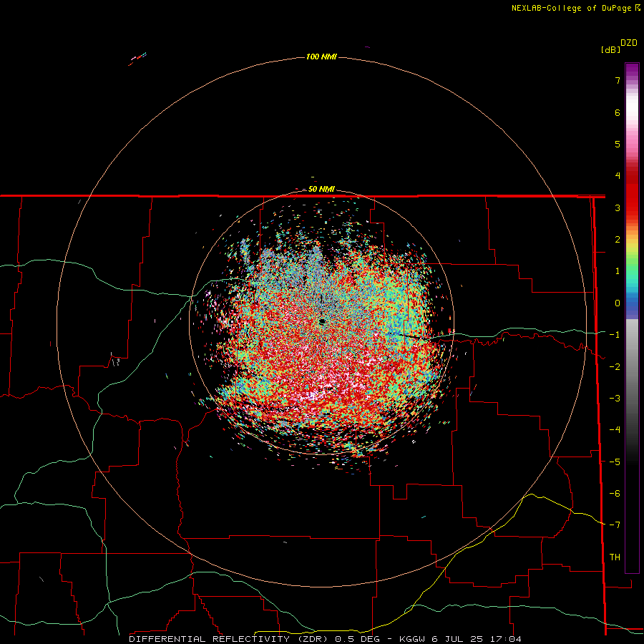
Task: Click the KGGW radar site identifier
Action: [412, 639]
